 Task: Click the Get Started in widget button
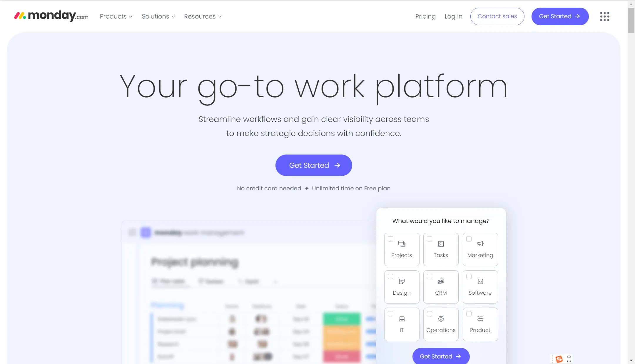441,356
